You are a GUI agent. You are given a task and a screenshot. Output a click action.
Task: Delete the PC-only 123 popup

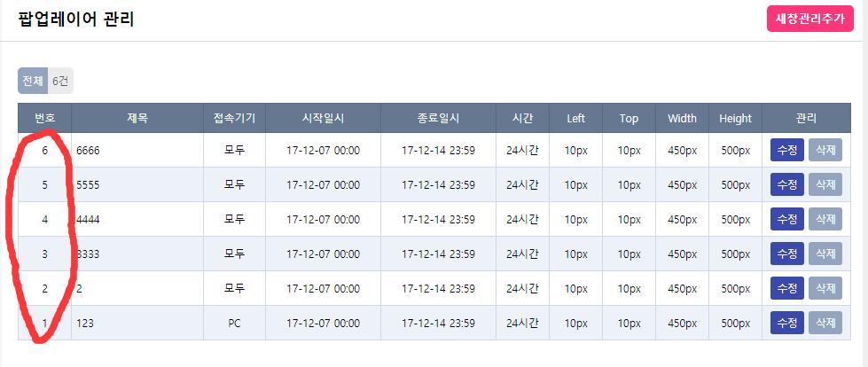(825, 323)
